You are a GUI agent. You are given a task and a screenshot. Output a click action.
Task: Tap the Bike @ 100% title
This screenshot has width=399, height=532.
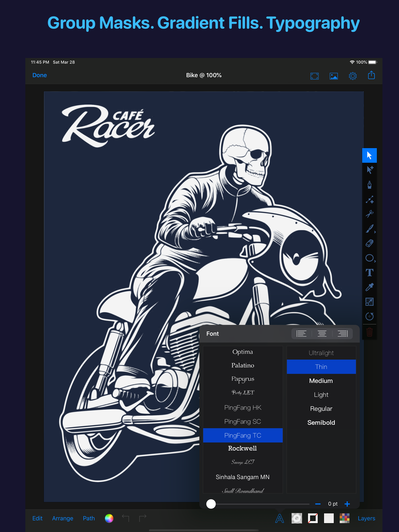(x=204, y=75)
